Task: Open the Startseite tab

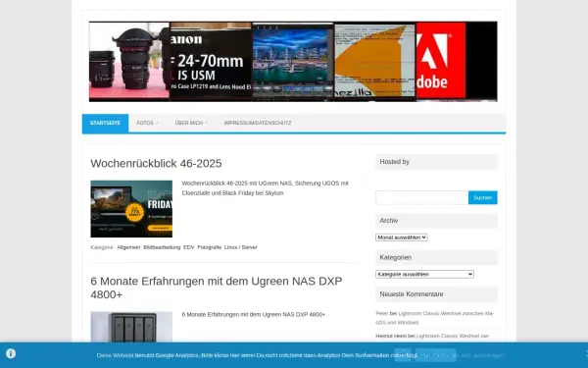Action: click(x=106, y=124)
